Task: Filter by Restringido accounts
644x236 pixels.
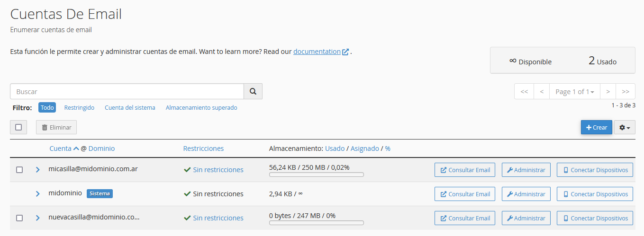Action: pos(79,108)
